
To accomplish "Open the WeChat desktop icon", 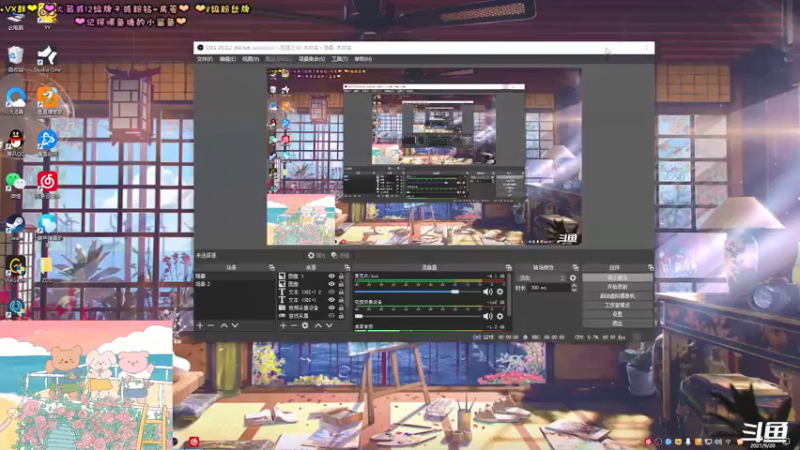I will [16, 185].
